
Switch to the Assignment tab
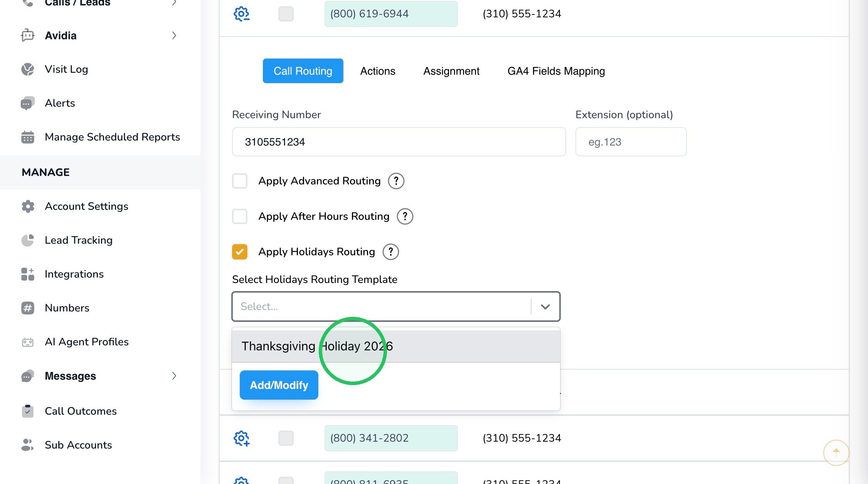click(x=451, y=71)
